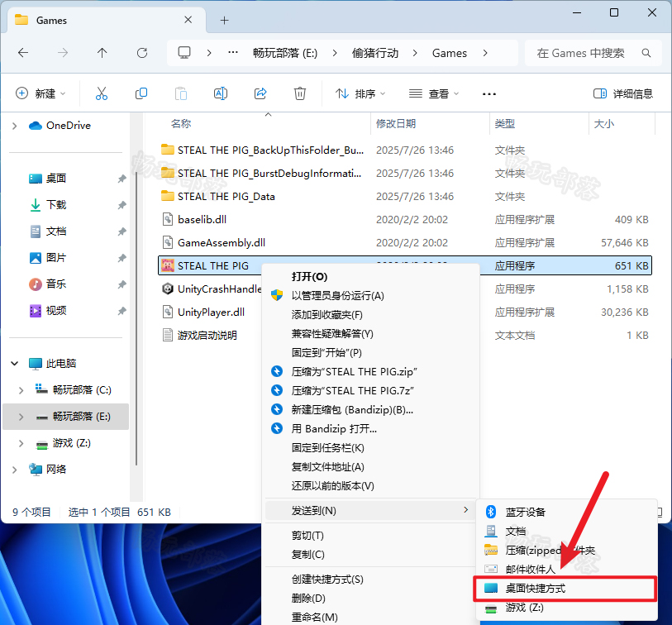672x625 pixels.
Task: Go forward with the right arrow
Action: click(x=63, y=53)
